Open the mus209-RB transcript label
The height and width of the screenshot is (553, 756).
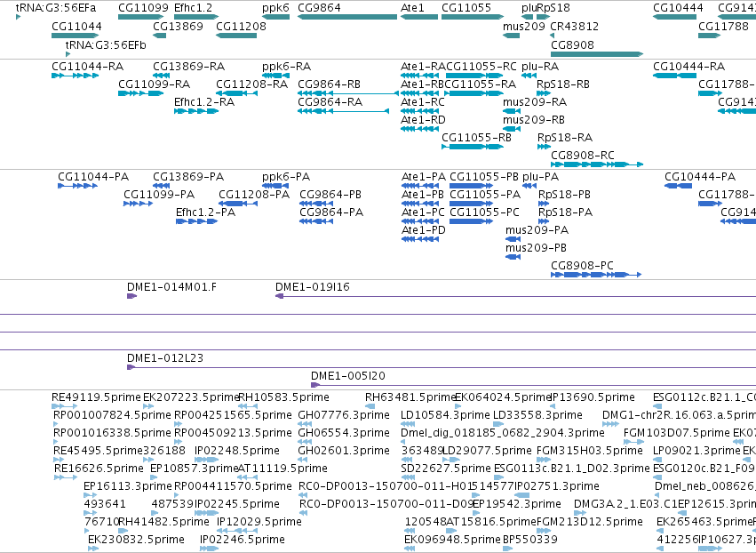[533, 120]
